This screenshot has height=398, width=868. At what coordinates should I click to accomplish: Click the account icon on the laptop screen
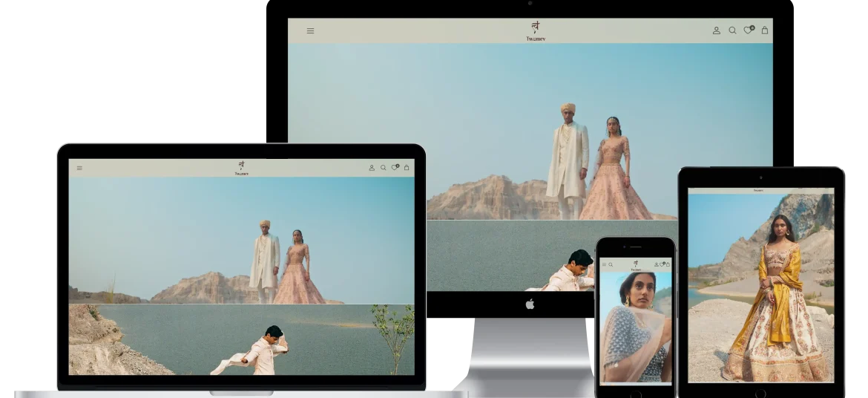pyautogui.click(x=372, y=168)
